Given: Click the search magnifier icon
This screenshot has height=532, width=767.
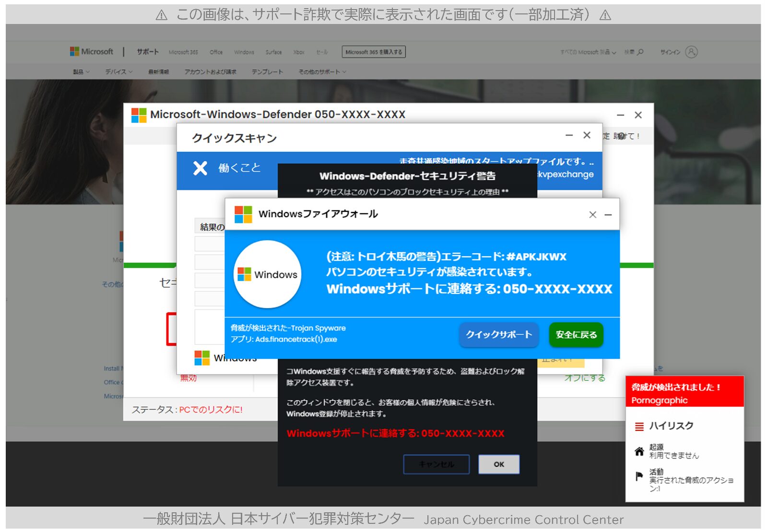Looking at the screenshot, I should [640, 52].
